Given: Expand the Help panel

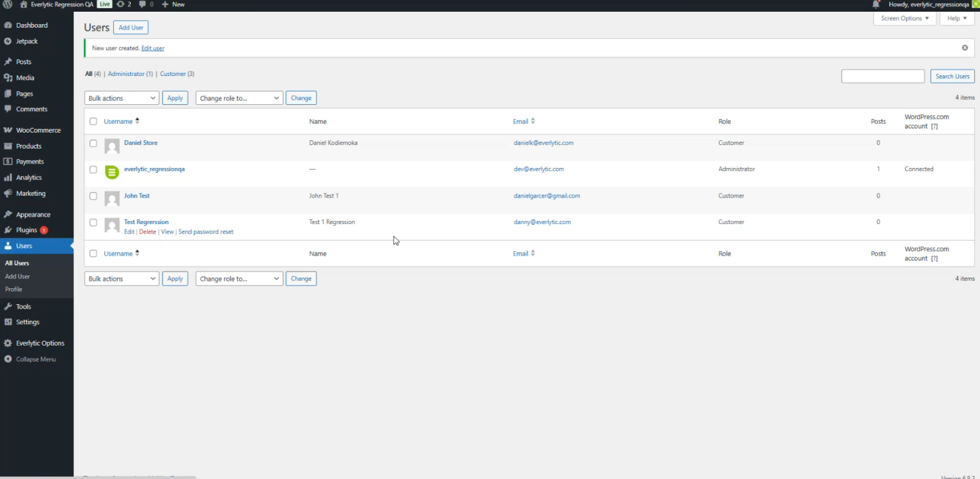Looking at the screenshot, I should (x=957, y=19).
